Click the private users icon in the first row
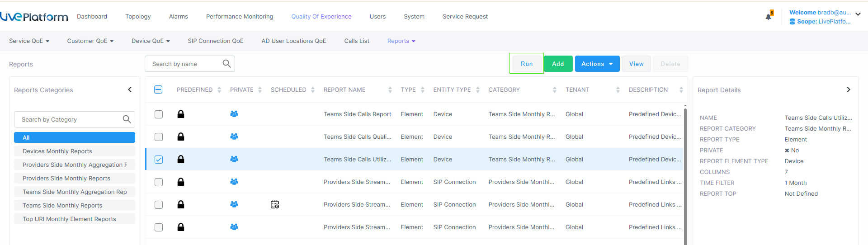 pos(234,114)
